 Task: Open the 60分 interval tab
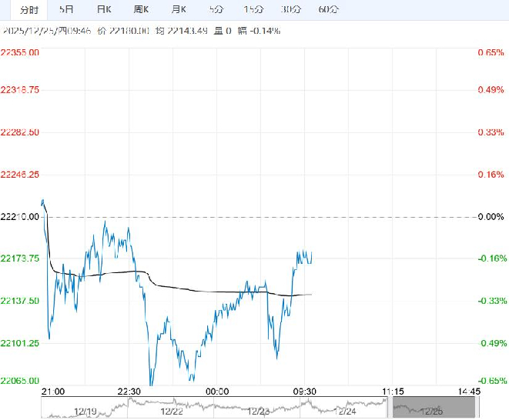pyautogui.click(x=328, y=10)
